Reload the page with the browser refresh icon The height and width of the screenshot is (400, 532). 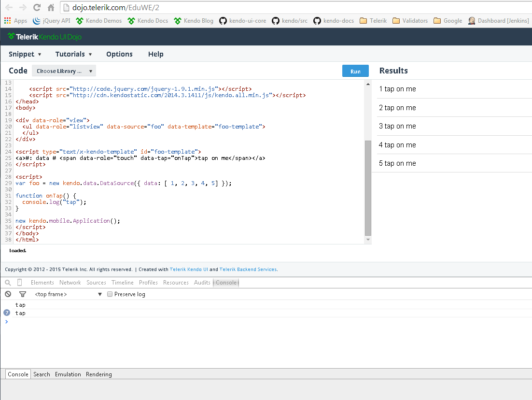coord(37,8)
